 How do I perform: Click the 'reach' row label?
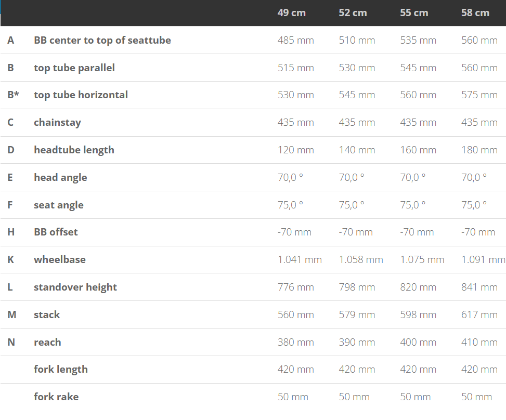47,342
